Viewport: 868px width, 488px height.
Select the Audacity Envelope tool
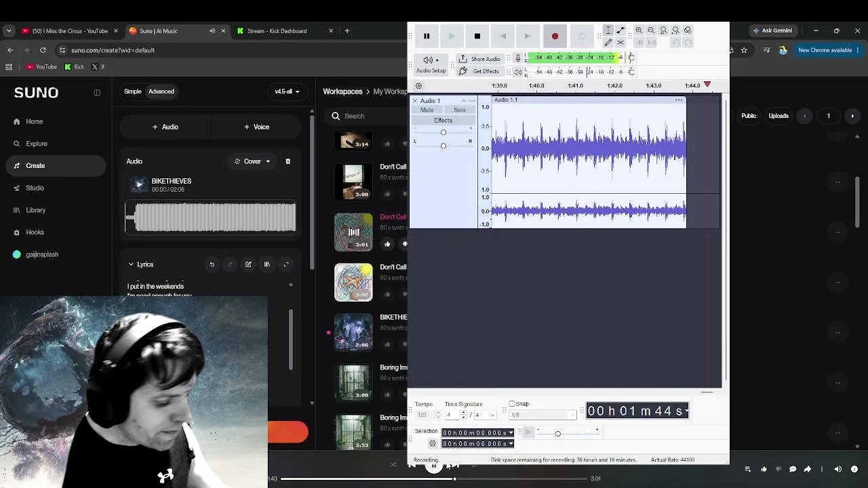(620, 30)
